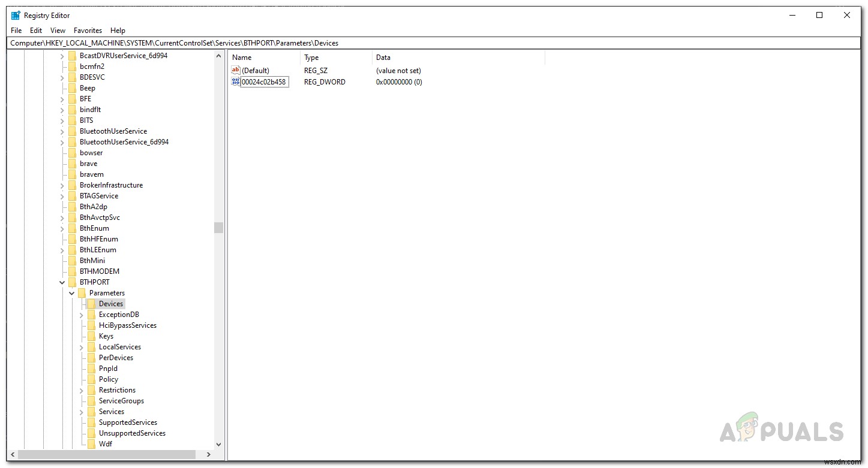Expand the BluetoothUserService_6d994 key

pyautogui.click(x=62, y=142)
